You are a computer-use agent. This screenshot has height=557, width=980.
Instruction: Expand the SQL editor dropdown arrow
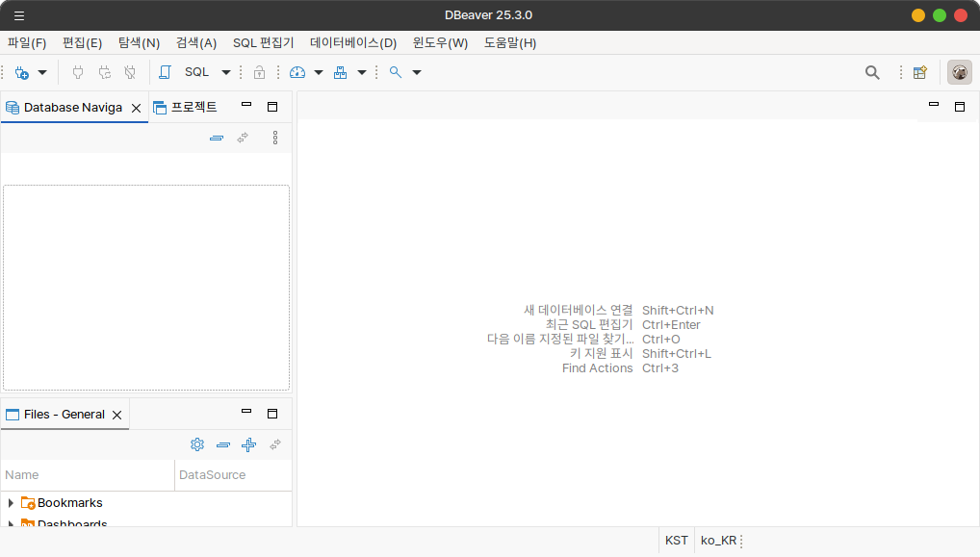[x=226, y=72]
